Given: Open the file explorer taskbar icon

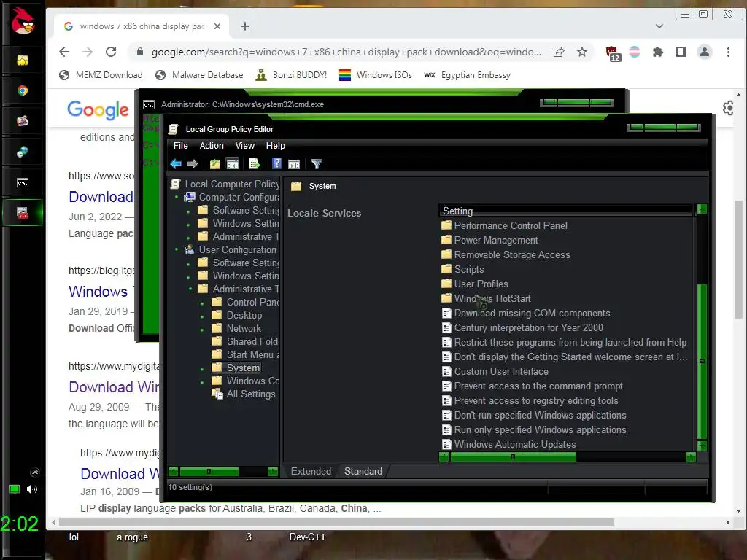Looking at the screenshot, I should coord(23,60).
